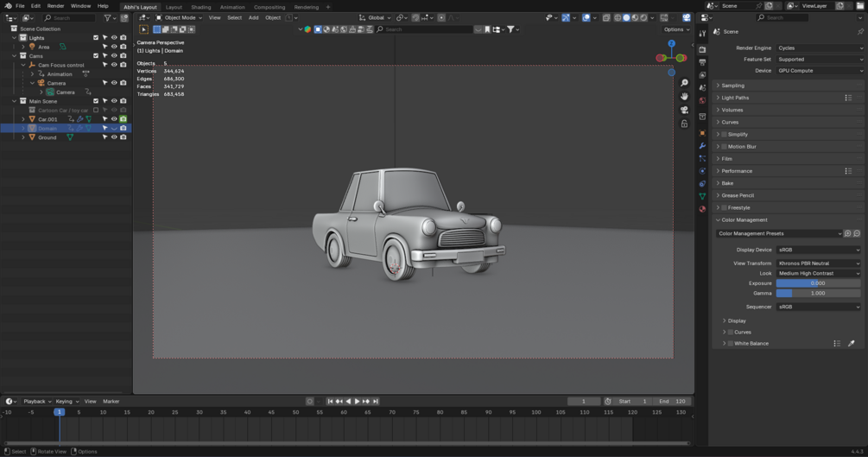The image size is (868, 457).
Task: Open the Object Mode dropdown
Action: click(179, 17)
